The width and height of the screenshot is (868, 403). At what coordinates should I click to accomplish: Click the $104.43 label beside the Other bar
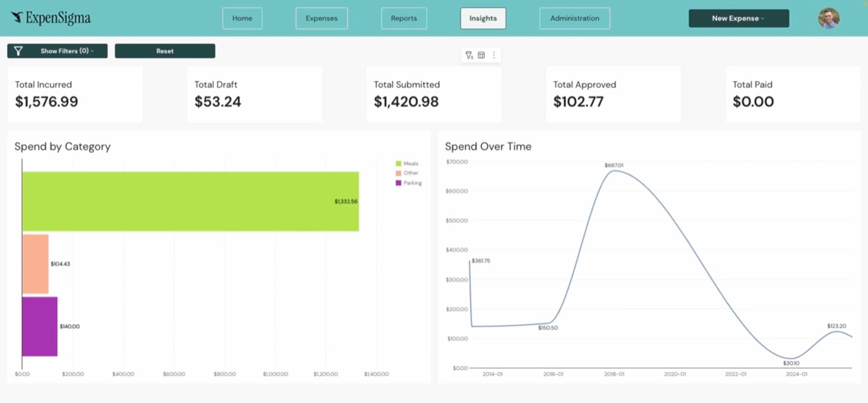60,264
